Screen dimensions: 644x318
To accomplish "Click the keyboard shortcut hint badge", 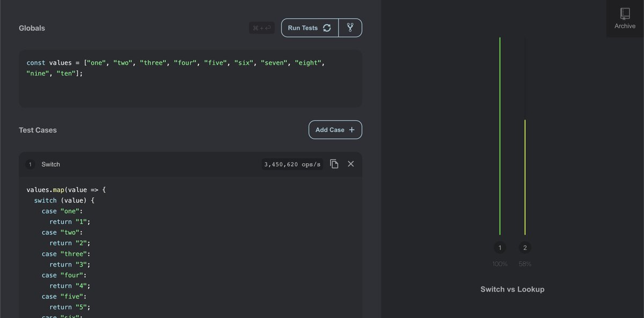I will pos(262,28).
